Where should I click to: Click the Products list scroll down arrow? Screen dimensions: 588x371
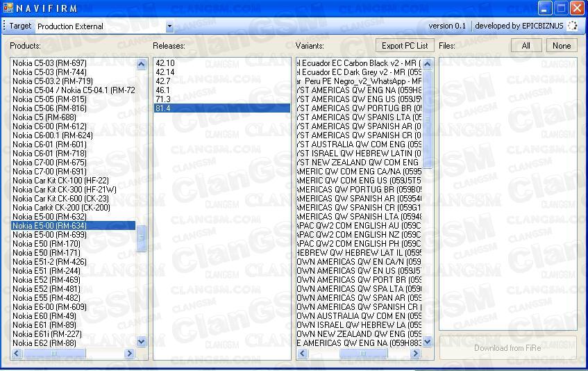pyautogui.click(x=142, y=341)
